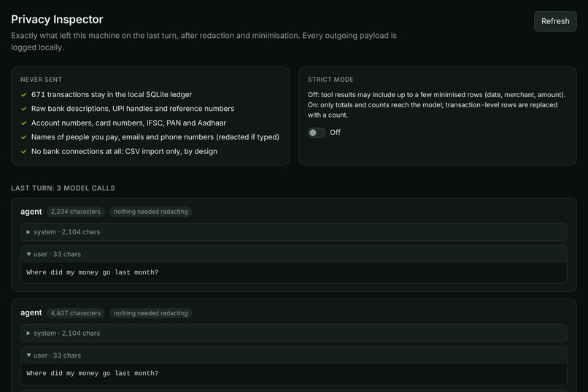Click text '671 transactions stay in the local SQLite ledger'

112,94
